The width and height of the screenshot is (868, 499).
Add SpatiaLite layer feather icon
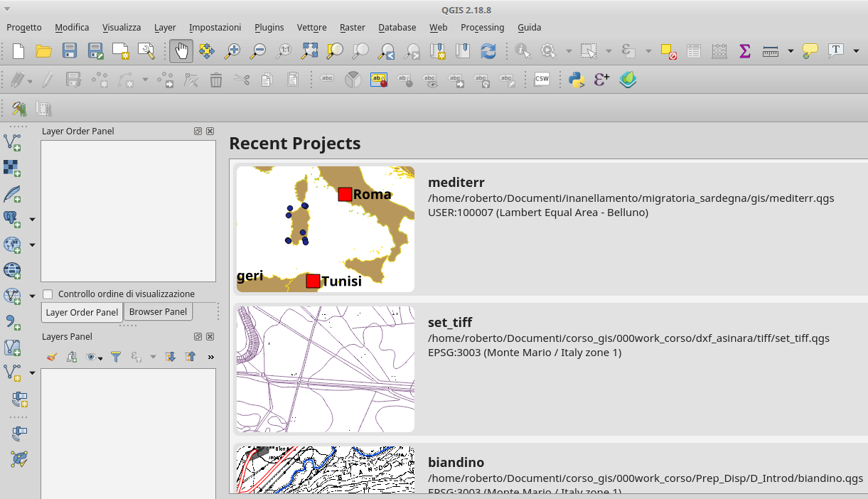tap(13, 193)
